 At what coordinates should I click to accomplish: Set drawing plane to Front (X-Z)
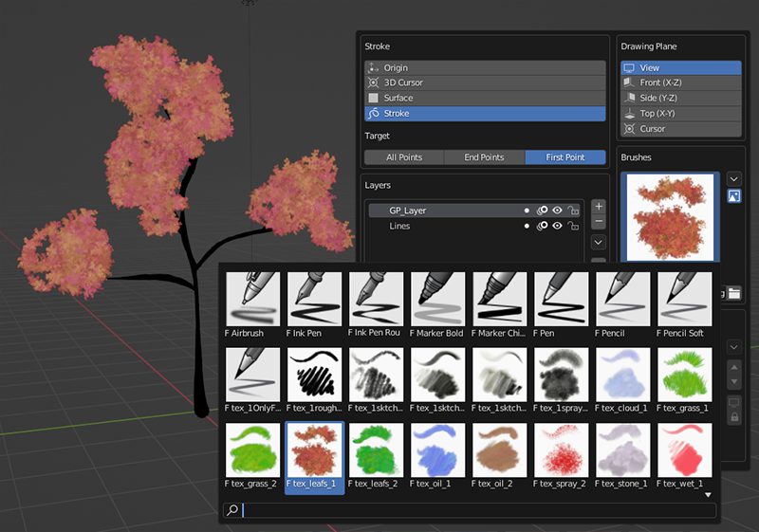(680, 83)
